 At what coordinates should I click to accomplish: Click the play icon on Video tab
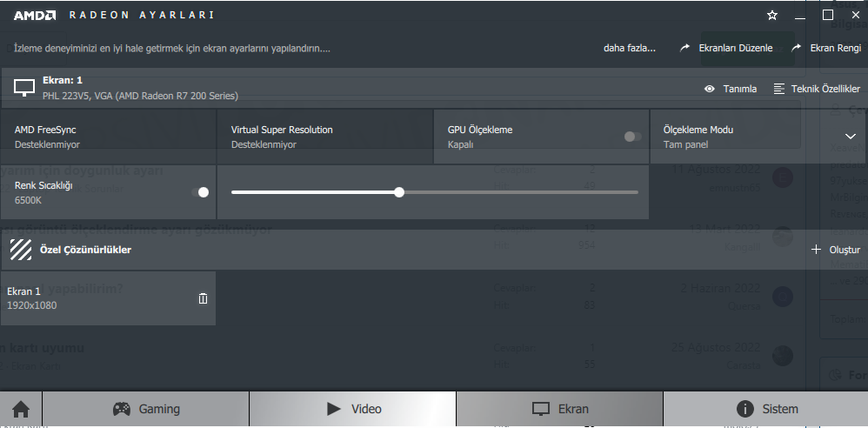pos(334,409)
